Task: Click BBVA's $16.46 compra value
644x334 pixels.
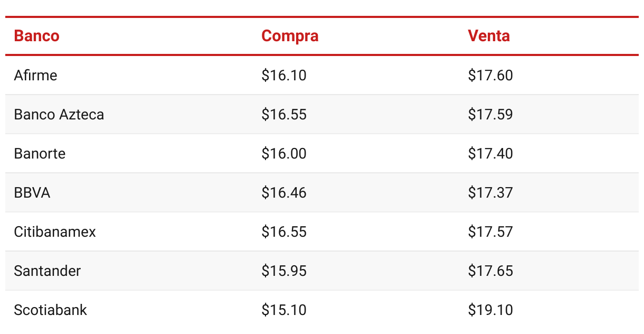Action: tap(284, 192)
